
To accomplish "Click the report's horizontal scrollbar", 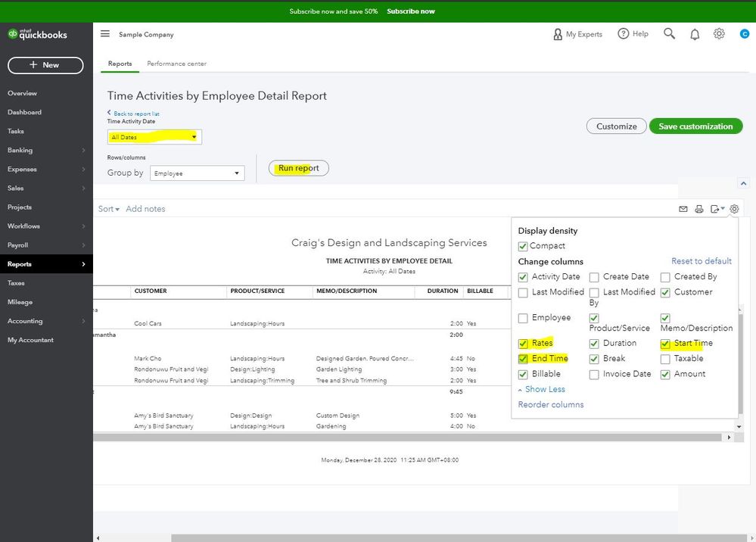I will (409, 438).
